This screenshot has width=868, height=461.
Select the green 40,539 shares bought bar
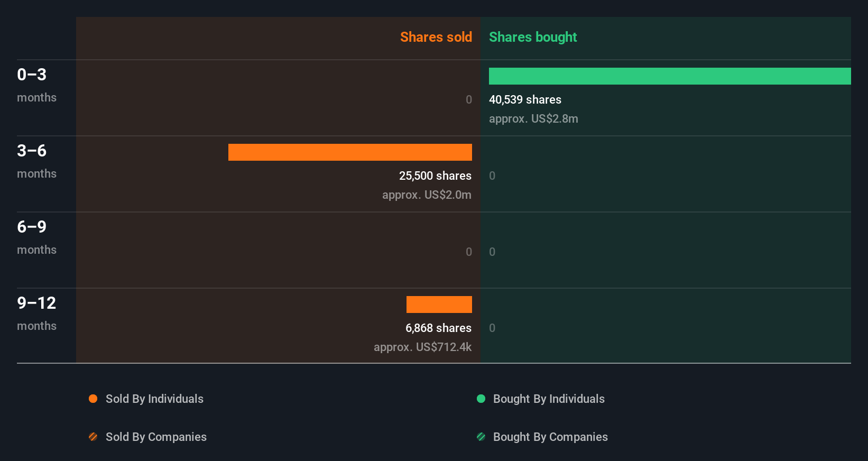pos(670,76)
